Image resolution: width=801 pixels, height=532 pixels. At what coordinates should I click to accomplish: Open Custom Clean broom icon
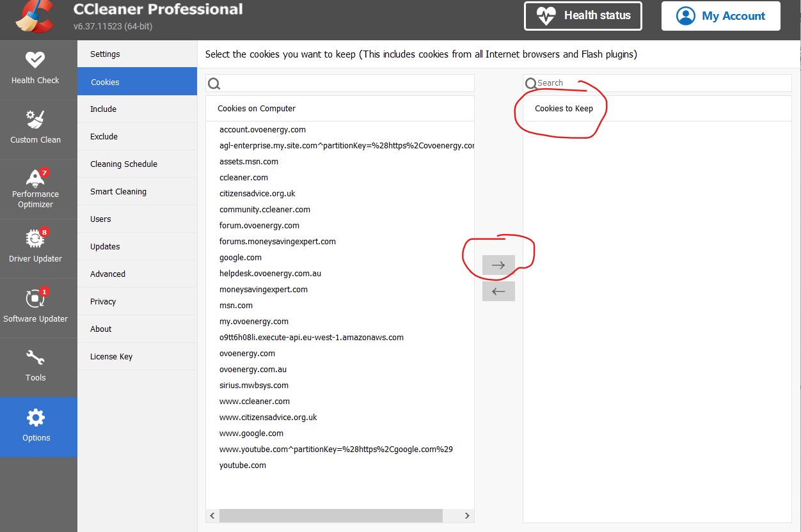(x=35, y=120)
